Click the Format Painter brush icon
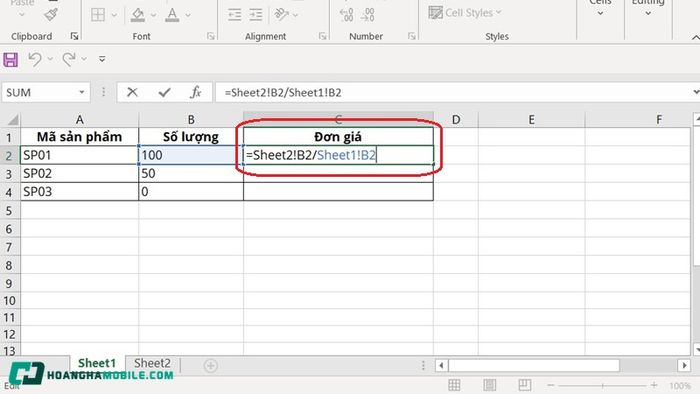This screenshot has height=394, width=700. click(51, 15)
